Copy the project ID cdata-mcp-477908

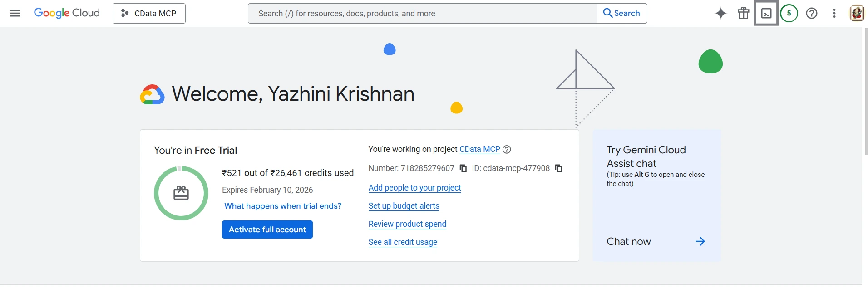559,168
